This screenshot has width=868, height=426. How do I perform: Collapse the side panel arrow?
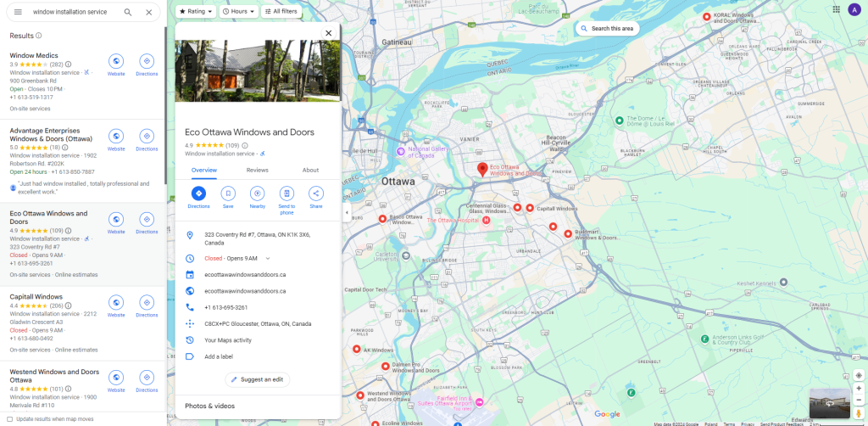click(x=347, y=213)
